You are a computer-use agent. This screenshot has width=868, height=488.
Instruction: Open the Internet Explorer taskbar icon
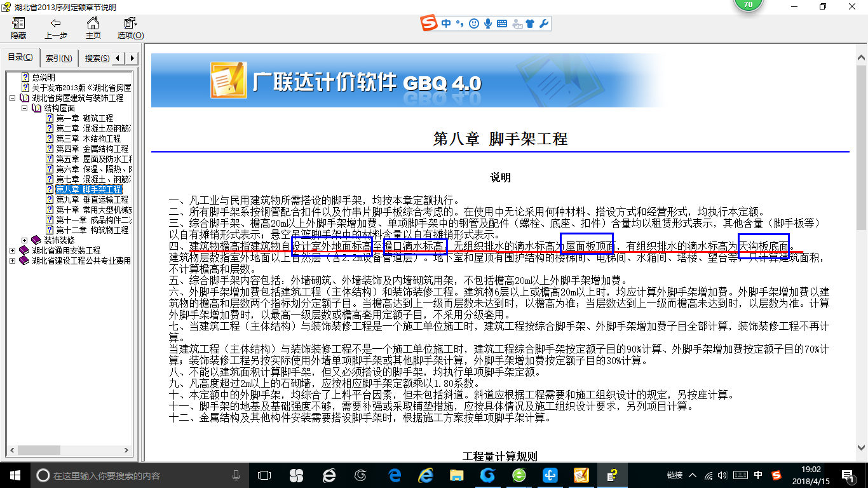pyautogui.click(x=426, y=475)
